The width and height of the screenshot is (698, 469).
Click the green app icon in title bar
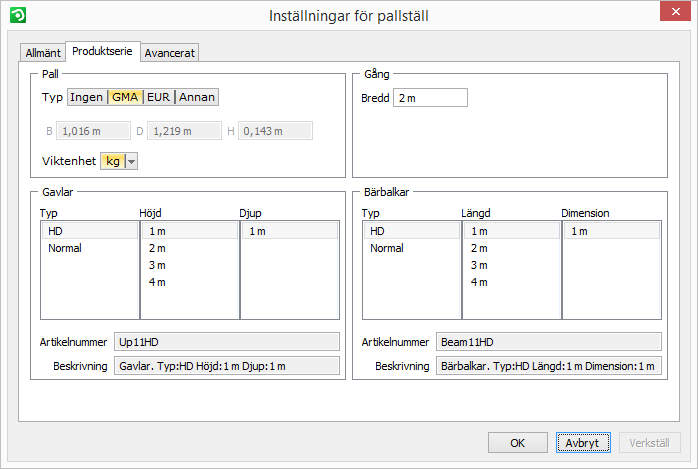coord(14,15)
